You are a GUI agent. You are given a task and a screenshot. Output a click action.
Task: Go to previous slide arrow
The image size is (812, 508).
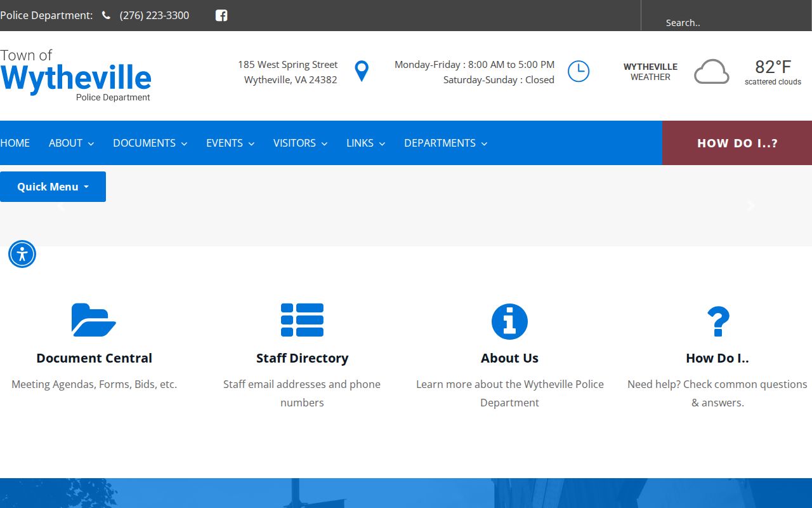pos(61,206)
